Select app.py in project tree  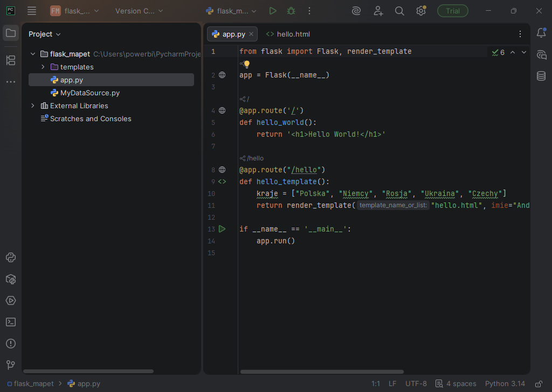click(111, 80)
